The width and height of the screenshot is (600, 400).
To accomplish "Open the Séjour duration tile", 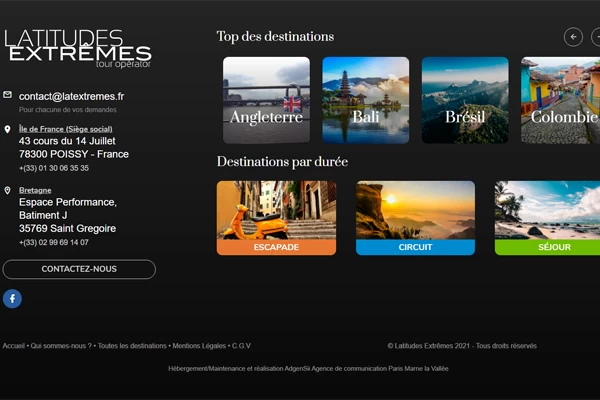I will 548,218.
